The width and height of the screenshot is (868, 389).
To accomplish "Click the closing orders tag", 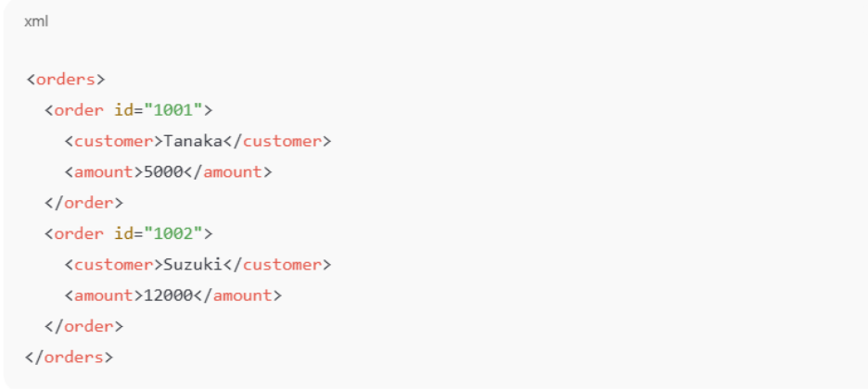I will tap(70, 357).
